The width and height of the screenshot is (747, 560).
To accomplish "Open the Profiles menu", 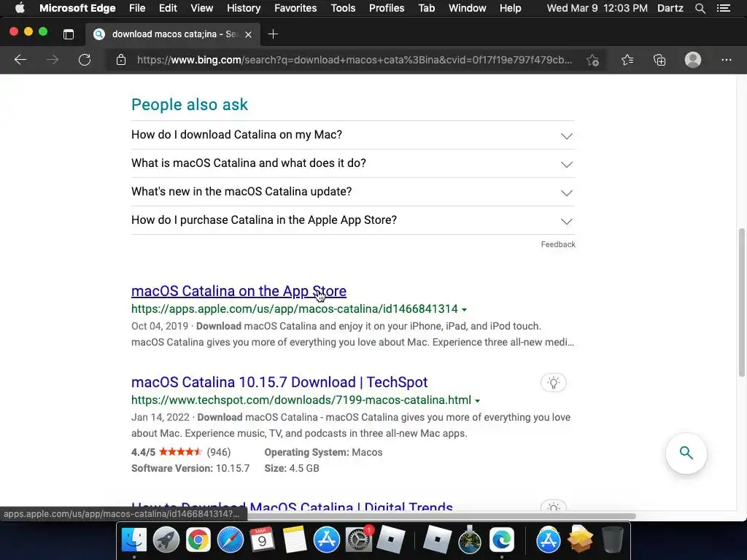I will (387, 8).
